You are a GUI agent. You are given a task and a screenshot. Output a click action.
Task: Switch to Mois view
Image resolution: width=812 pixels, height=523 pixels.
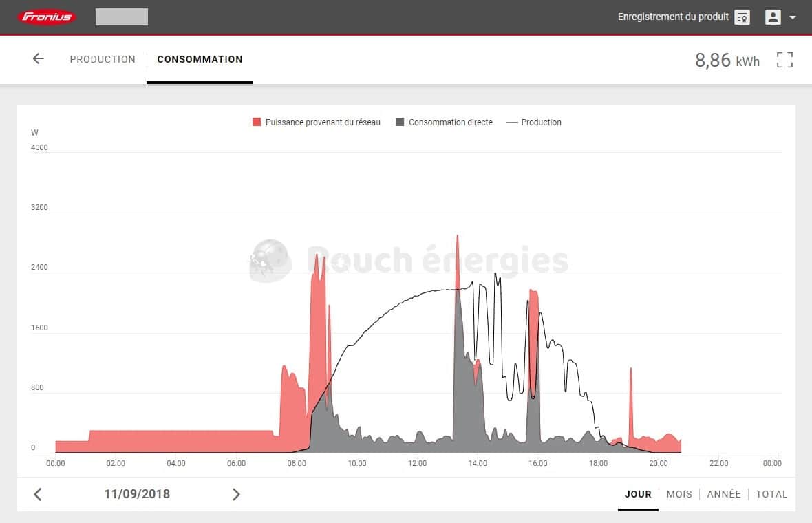click(679, 494)
